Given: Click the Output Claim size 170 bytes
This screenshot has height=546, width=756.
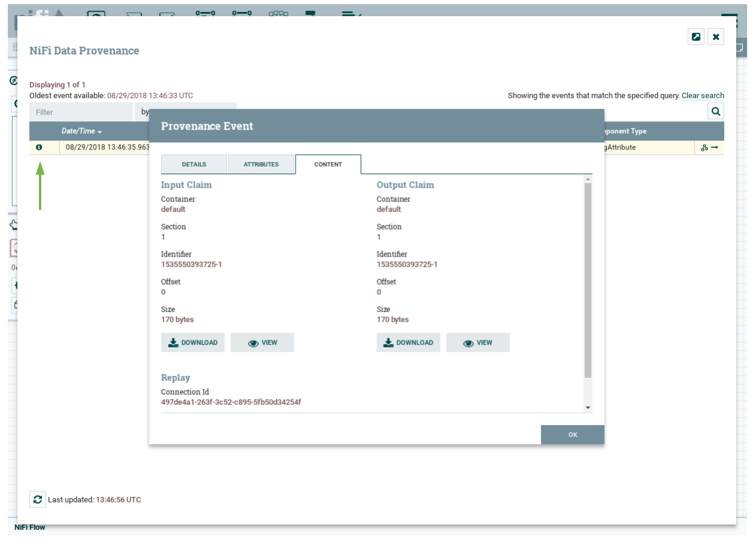Looking at the screenshot, I should click(393, 319).
